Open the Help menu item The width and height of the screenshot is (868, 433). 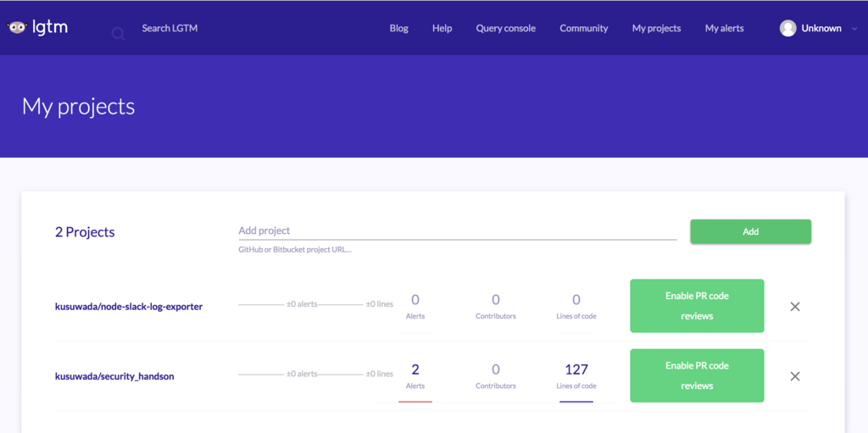[x=442, y=28]
